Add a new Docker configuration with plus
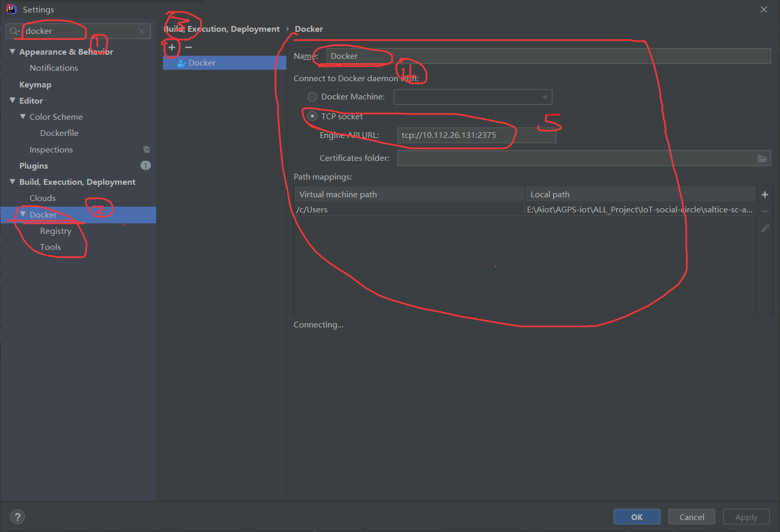The image size is (780, 532). pyautogui.click(x=172, y=47)
